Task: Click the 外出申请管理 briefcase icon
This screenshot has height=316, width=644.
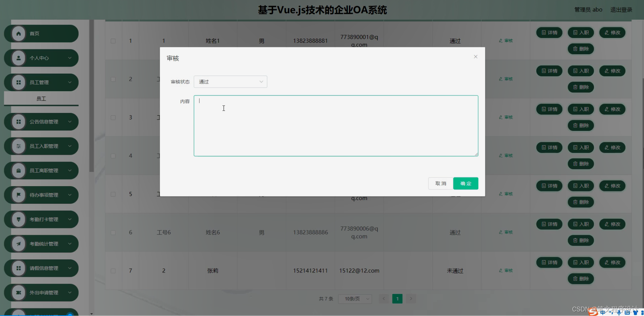Action: 19,293
